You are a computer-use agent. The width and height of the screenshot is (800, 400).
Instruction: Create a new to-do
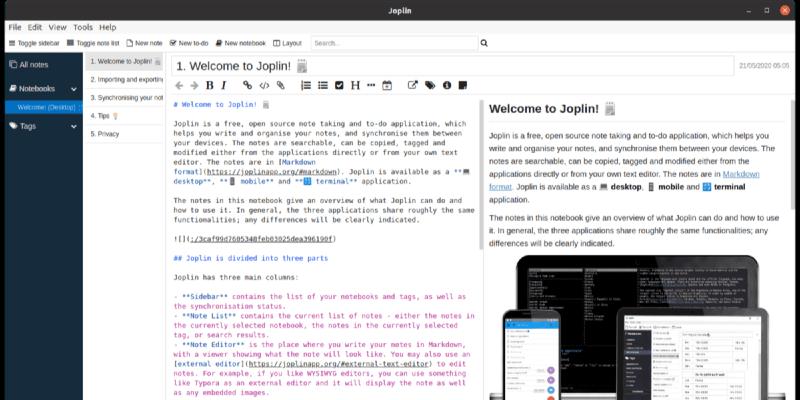[x=189, y=43]
